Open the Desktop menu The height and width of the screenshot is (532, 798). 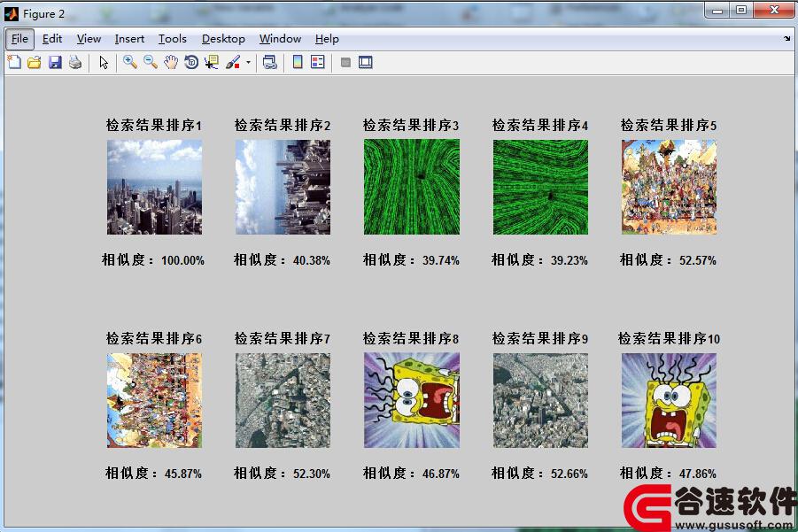(223, 39)
